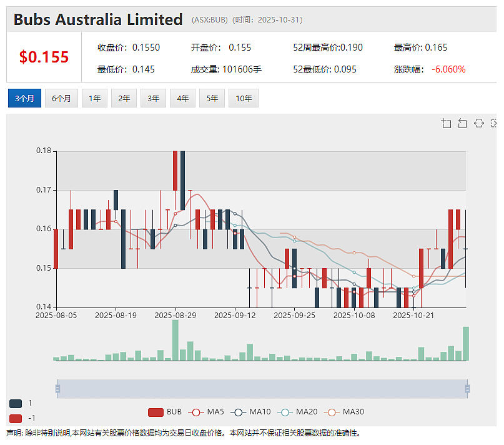Click the 0.14 y-axis label
The width and height of the screenshot is (504, 445).
pos(44,307)
